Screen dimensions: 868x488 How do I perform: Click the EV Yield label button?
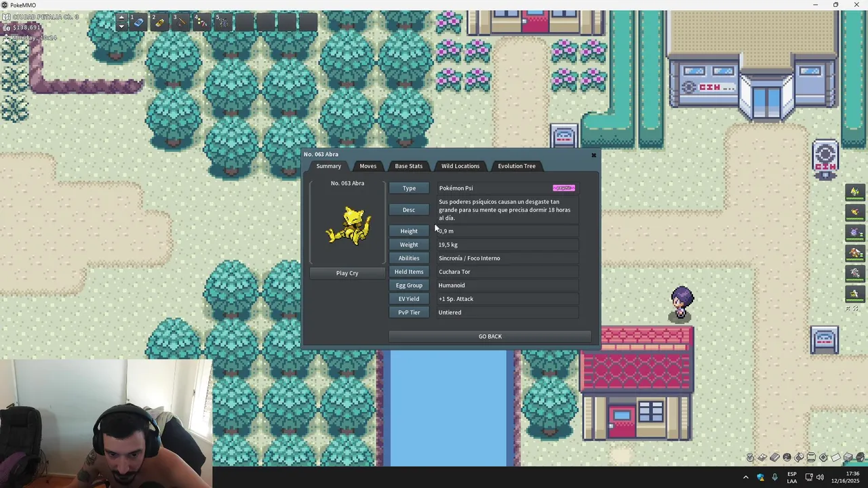coord(409,299)
